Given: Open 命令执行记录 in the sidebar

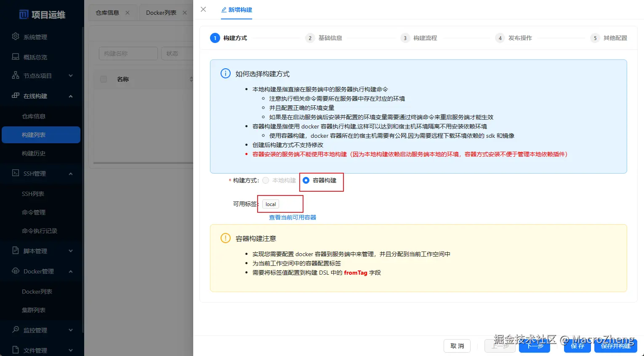Looking at the screenshot, I should [x=41, y=231].
